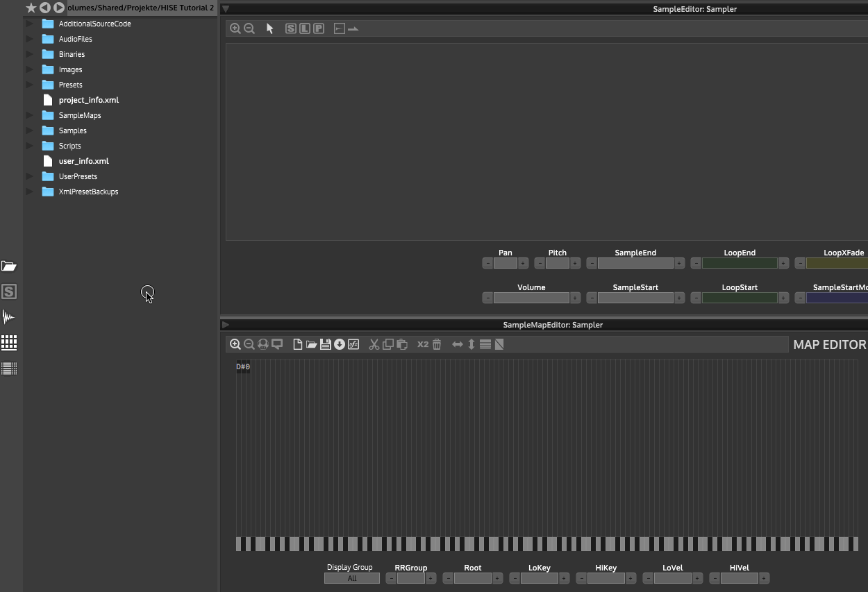
Task: Click the back navigation arrow at the top
Action: pos(45,8)
